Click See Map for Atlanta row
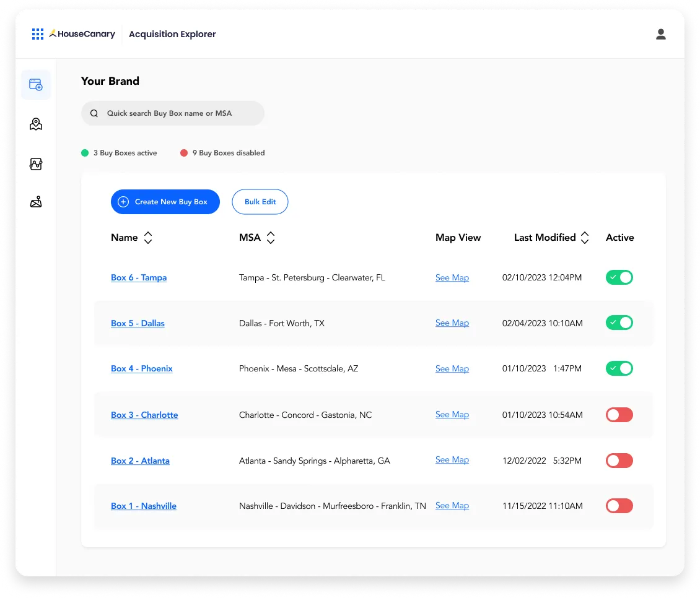700x598 pixels. pos(452,460)
